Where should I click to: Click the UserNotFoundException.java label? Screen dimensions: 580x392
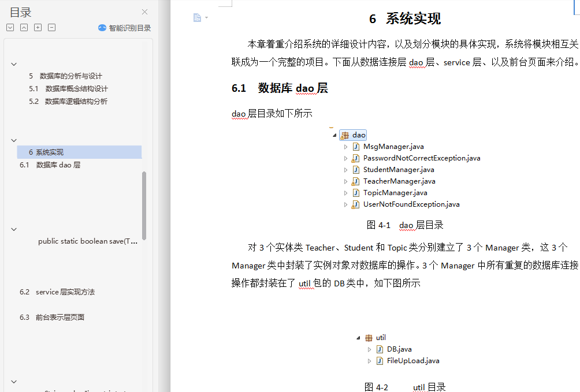pos(411,204)
